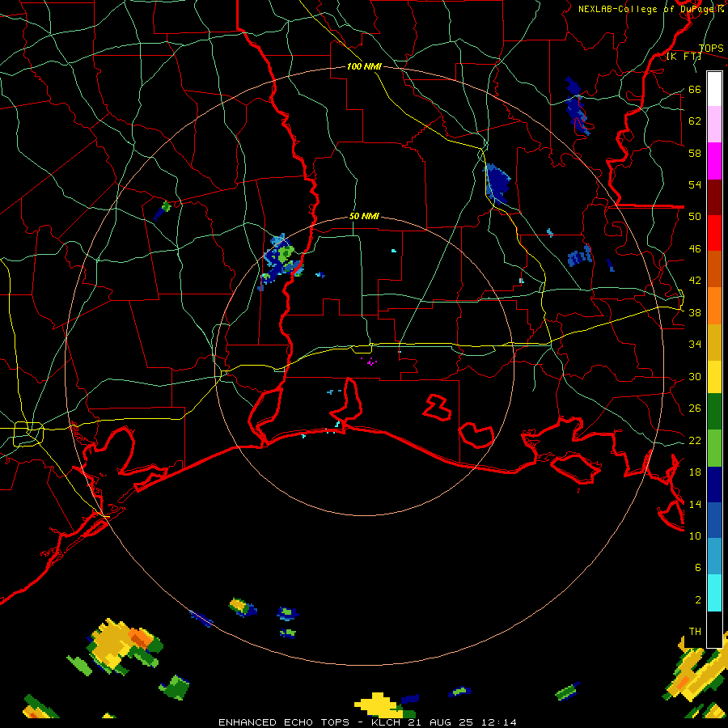Click the 'NEXLAB-College of DuPage' credit text
The height and width of the screenshot is (728, 728).
pos(647,9)
